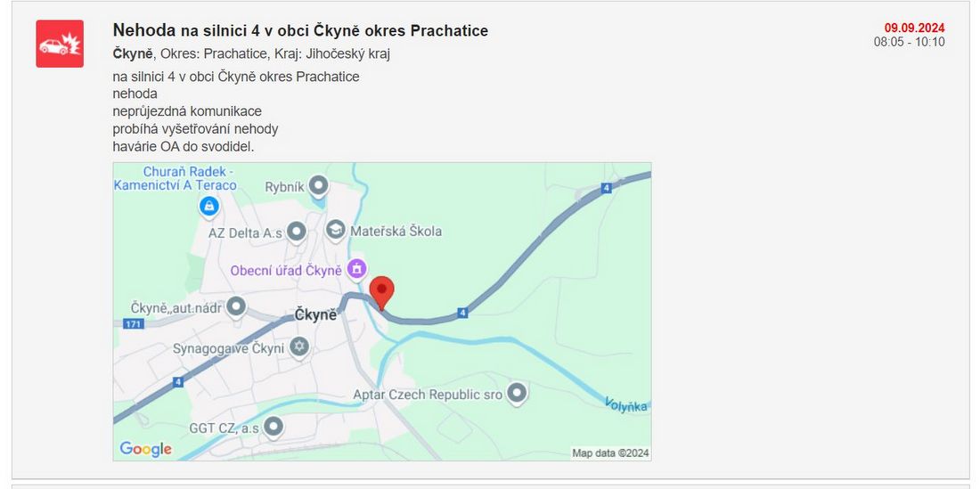Select the Rybník map marker
This screenshot has width=980, height=489.
(x=319, y=185)
